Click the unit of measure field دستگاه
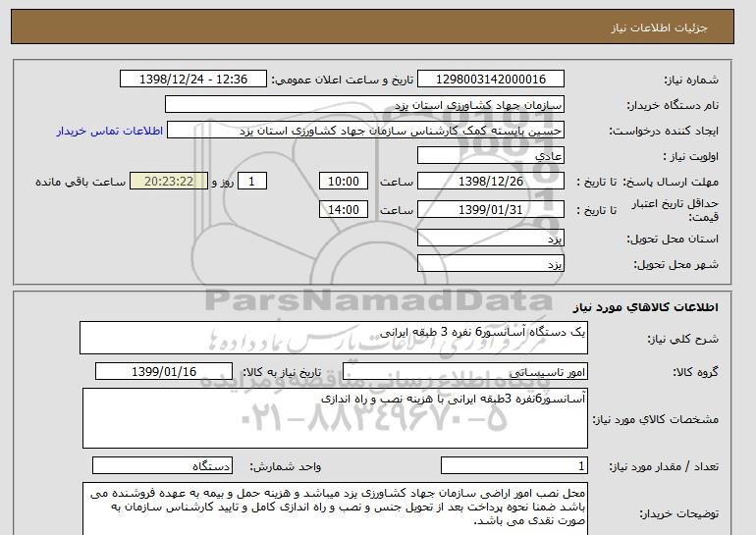 pos(162,465)
